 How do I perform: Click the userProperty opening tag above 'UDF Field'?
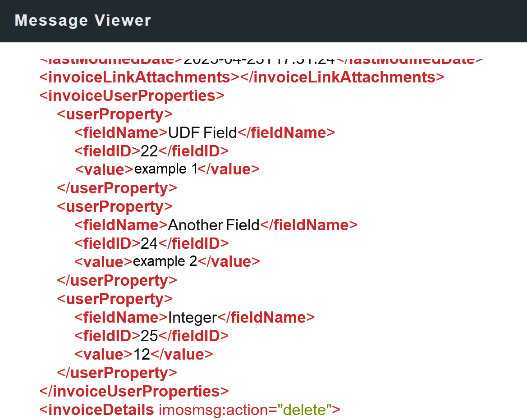coord(115,114)
